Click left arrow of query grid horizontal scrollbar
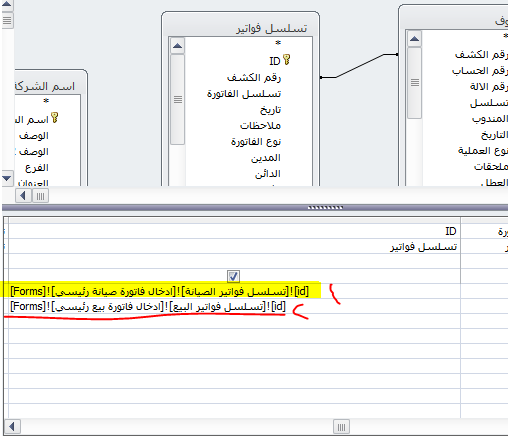Image resolution: width=508 pixels, height=436 pixels. [12, 427]
